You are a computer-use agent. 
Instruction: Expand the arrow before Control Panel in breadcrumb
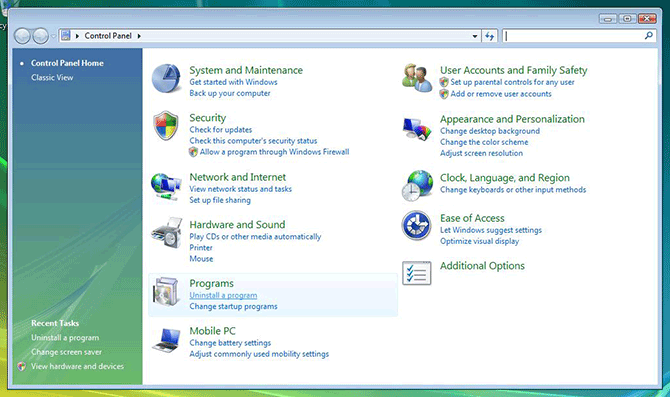[77, 36]
